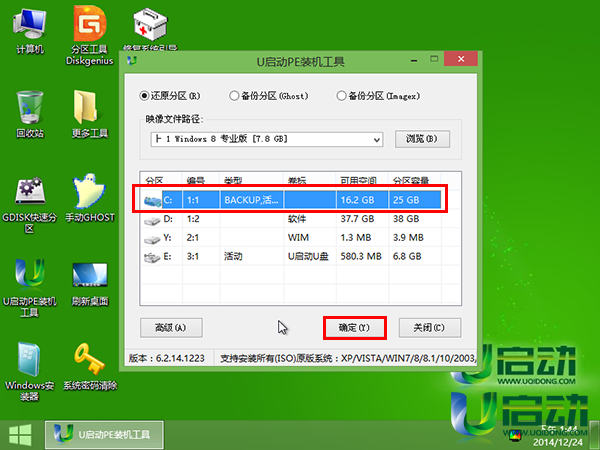600x450 pixels.
Task: Select the 活动 type cell for E:
Action: [251, 256]
